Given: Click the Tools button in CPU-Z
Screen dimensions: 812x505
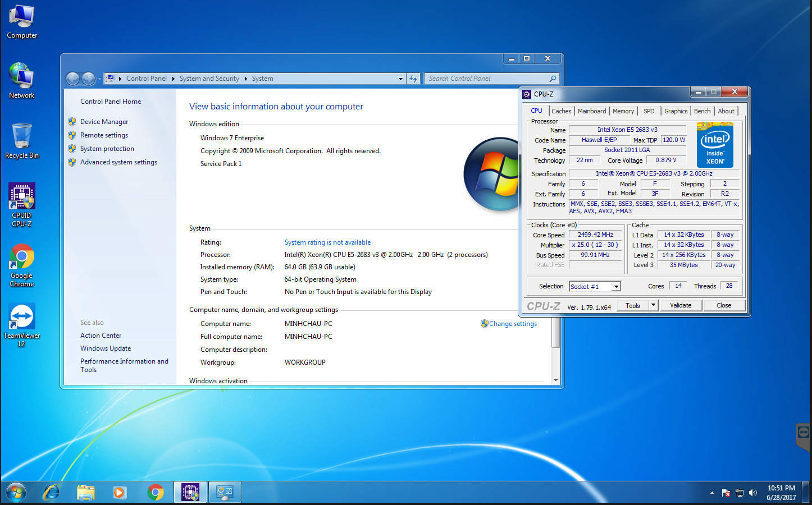Looking at the screenshot, I should point(633,305).
